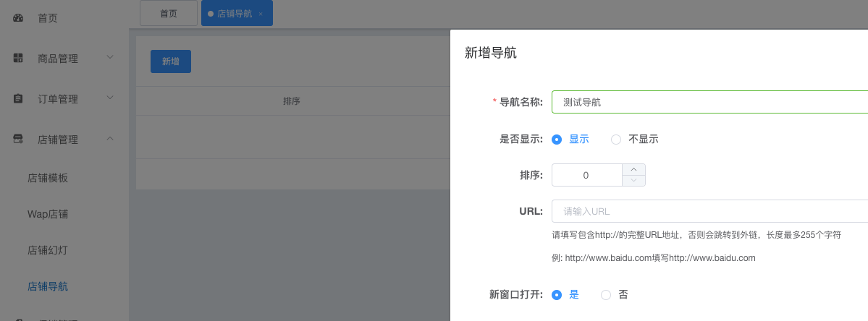Expand the 商品管理 menu chevron

click(110, 57)
